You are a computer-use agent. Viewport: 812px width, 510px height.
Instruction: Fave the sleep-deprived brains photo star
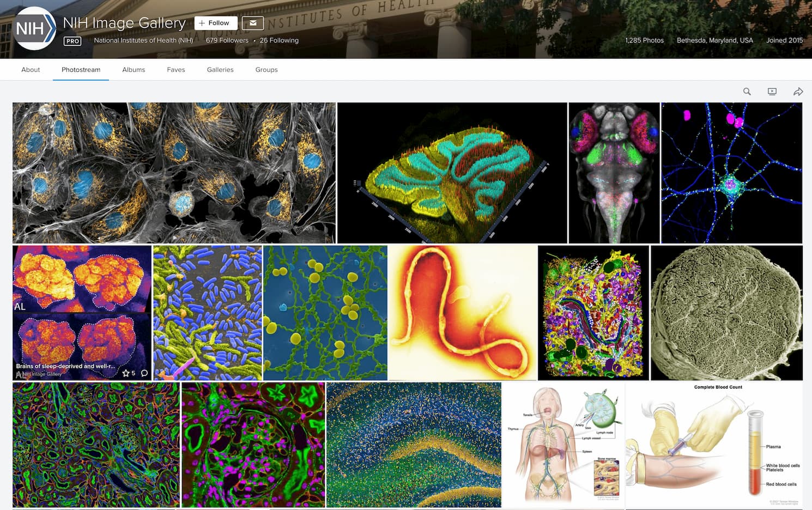126,373
